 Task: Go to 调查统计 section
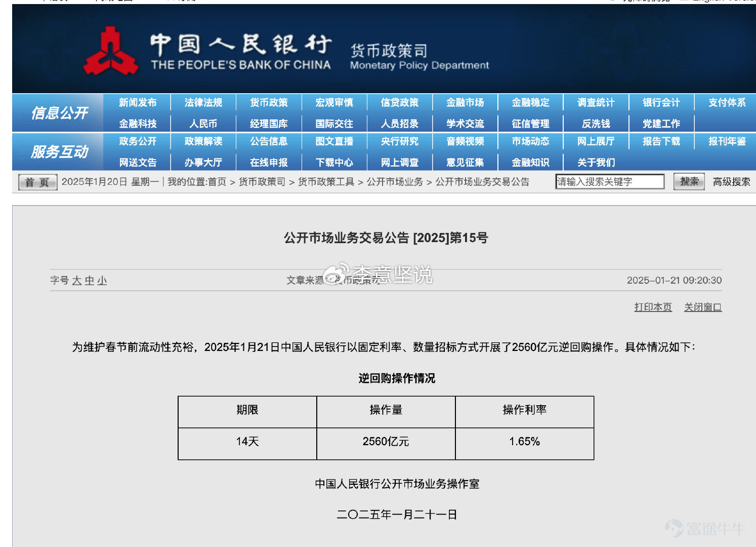click(596, 103)
